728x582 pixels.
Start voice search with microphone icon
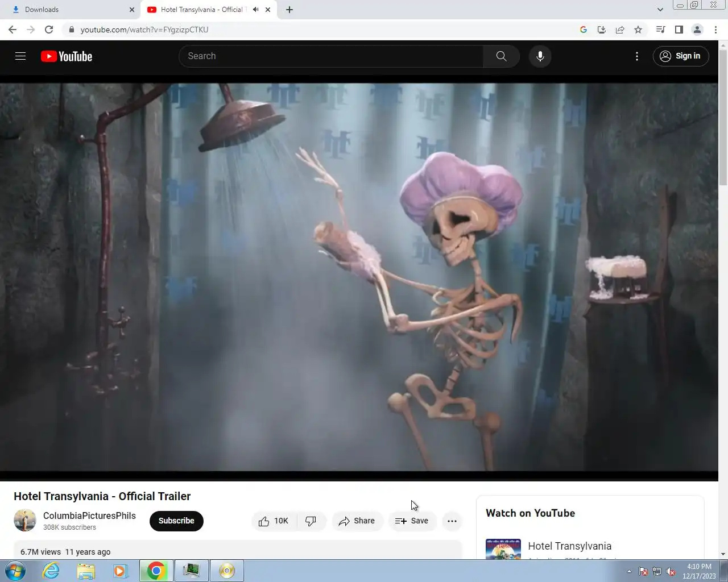(540, 56)
